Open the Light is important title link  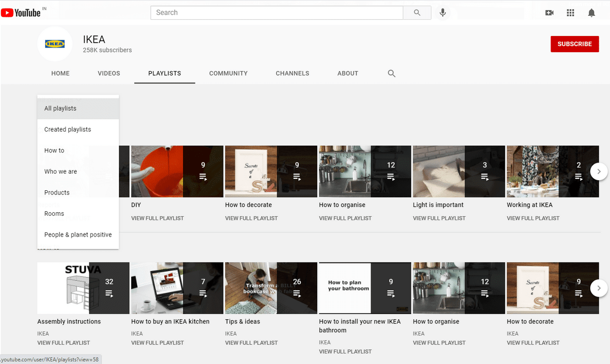[x=438, y=205]
